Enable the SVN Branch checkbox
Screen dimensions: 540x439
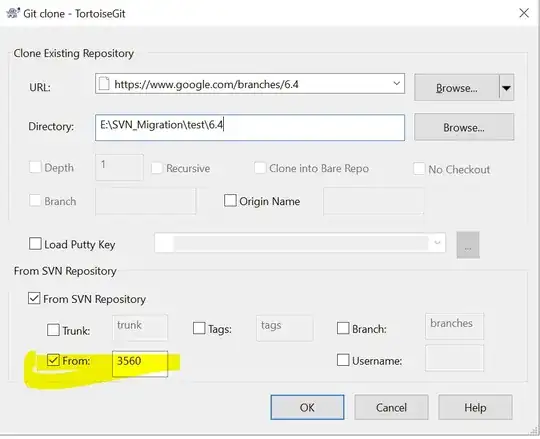pos(343,328)
